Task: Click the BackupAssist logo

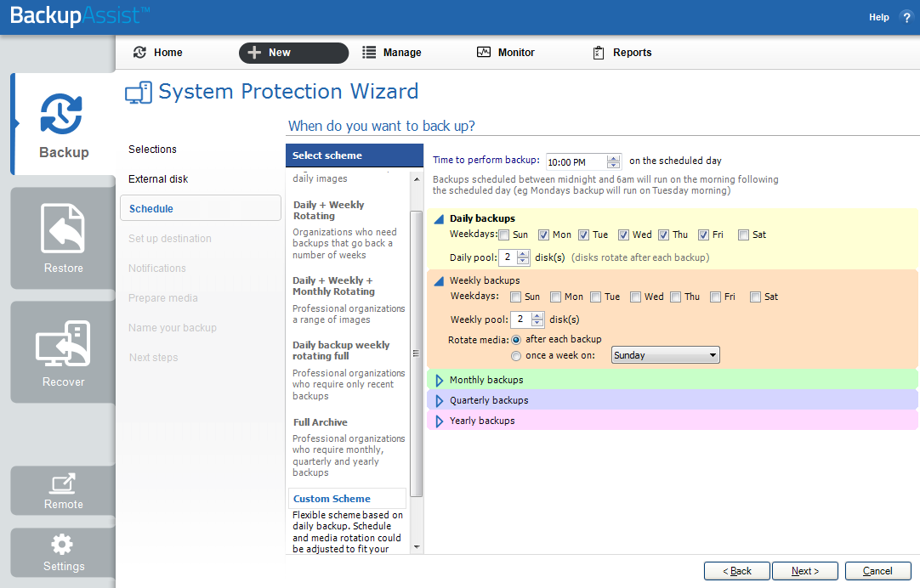Action: point(80,15)
